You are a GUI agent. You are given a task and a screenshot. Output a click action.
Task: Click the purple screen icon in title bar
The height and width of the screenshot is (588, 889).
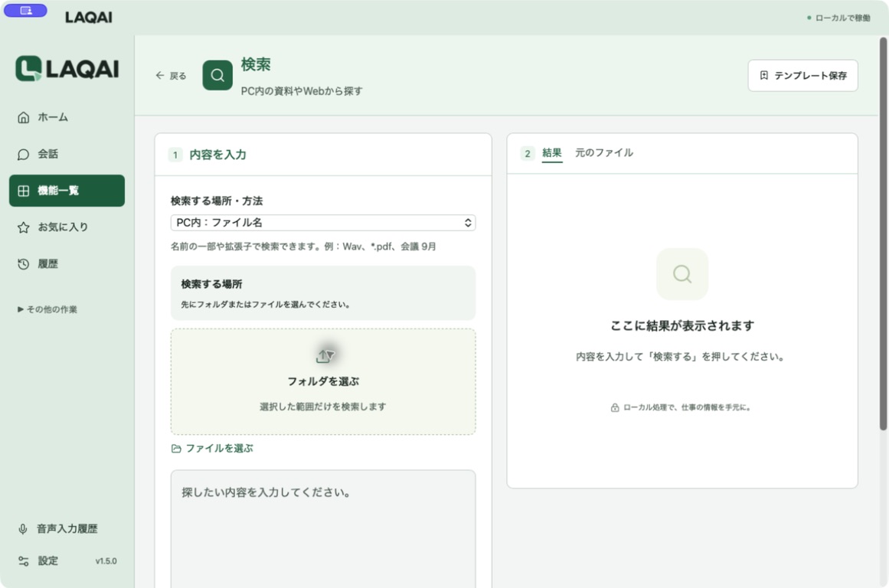point(25,10)
